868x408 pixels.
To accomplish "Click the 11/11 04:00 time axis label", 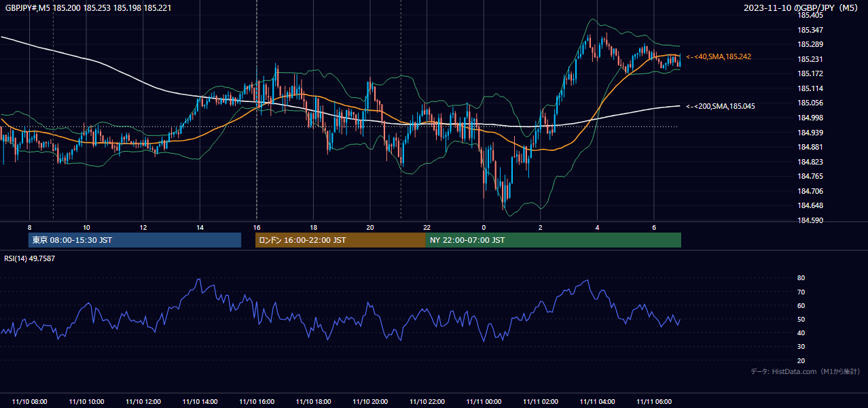I will [x=597, y=402].
